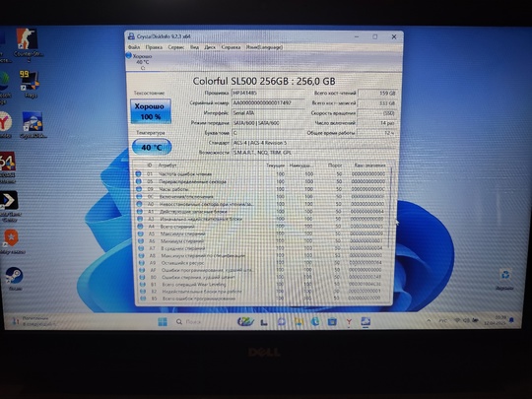Expand the system tray hidden icons chevron
This screenshot has width=532, height=399.
point(429,320)
